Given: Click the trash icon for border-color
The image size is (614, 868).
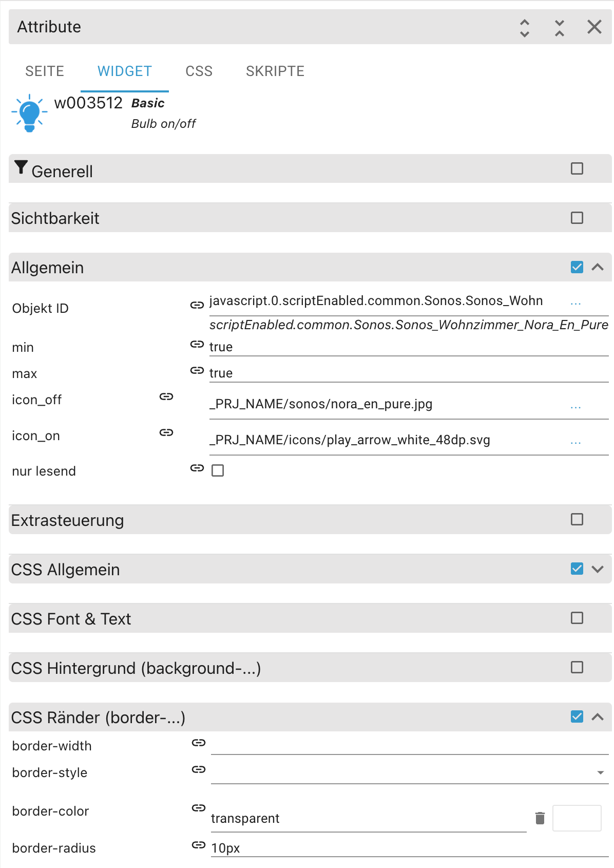Looking at the screenshot, I should coord(540,818).
